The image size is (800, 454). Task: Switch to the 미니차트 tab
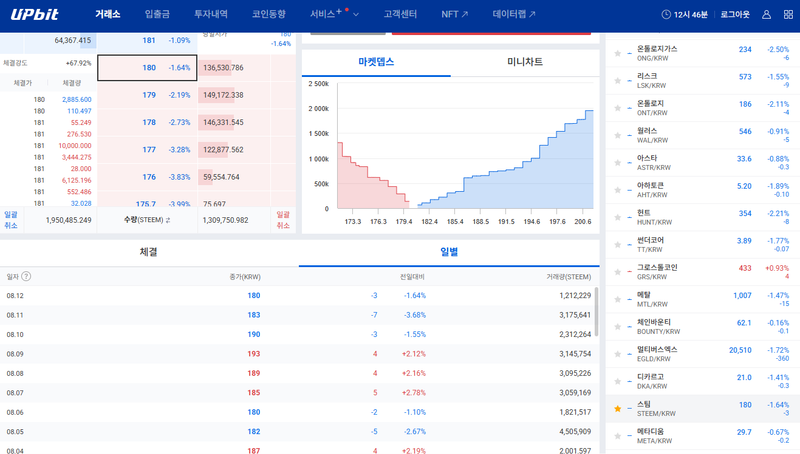pos(525,62)
